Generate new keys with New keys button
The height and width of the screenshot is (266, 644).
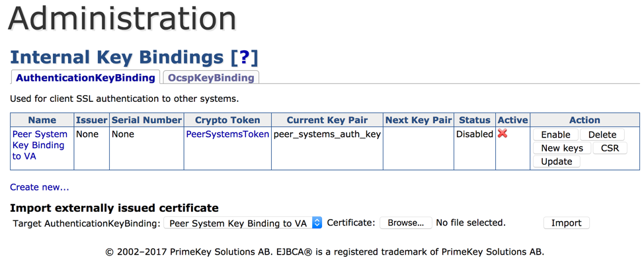click(561, 148)
